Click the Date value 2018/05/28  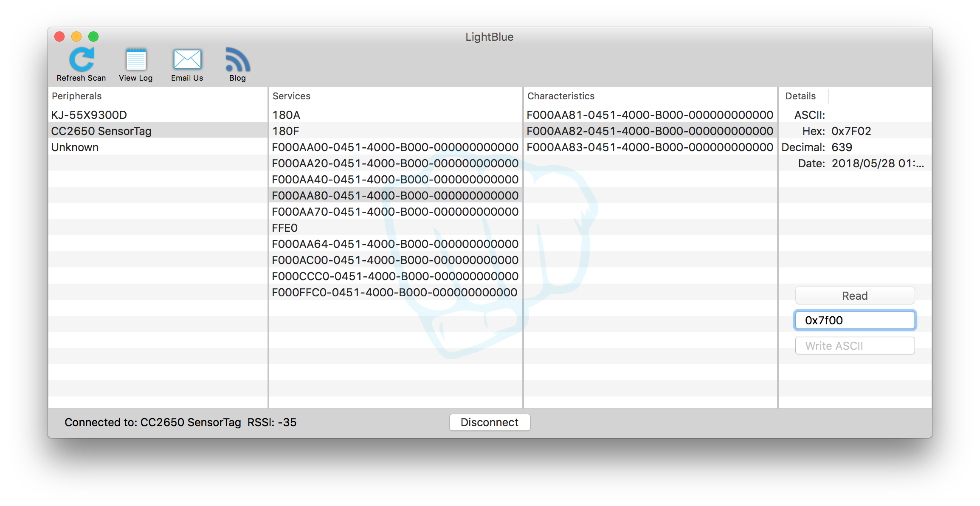pyautogui.click(x=878, y=163)
